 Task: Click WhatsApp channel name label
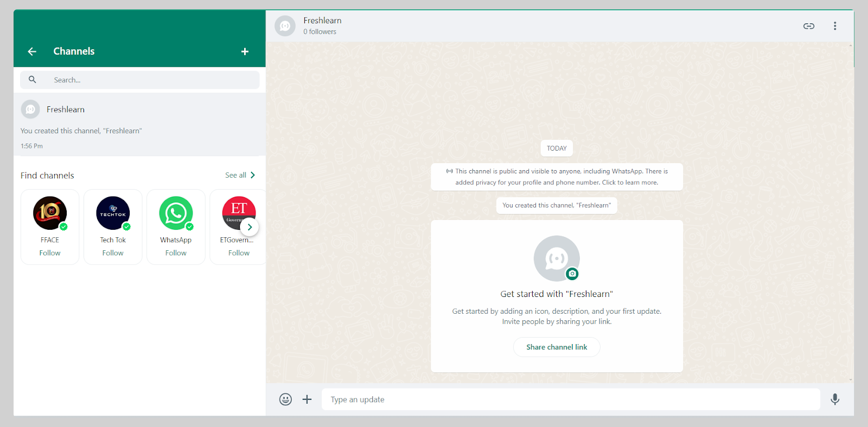point(176,240)
